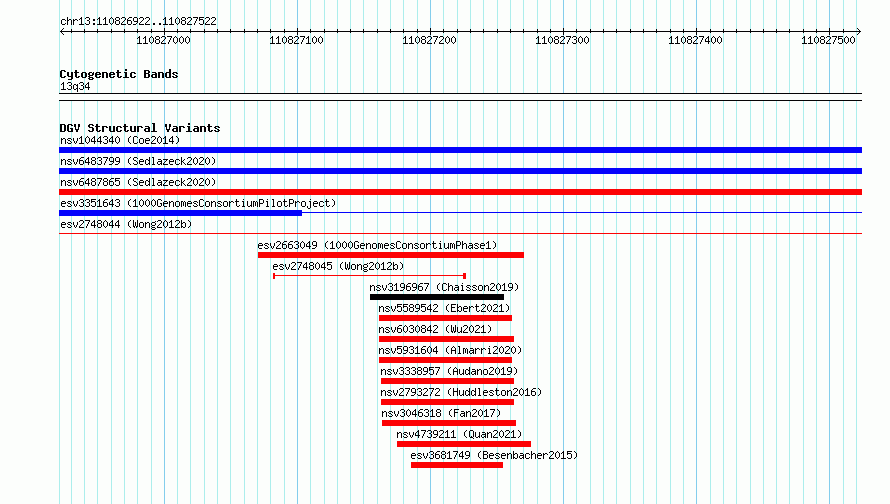Click the left arrow end of the ruler
Screen dimensions: 890x504
[62, 32]
